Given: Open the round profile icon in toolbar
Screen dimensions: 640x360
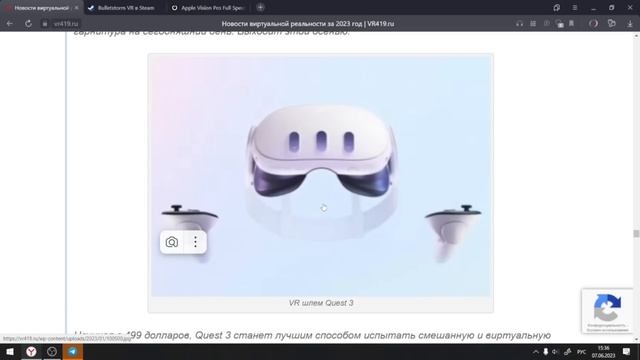Looking at the screenshot, I should click(593, 24).
